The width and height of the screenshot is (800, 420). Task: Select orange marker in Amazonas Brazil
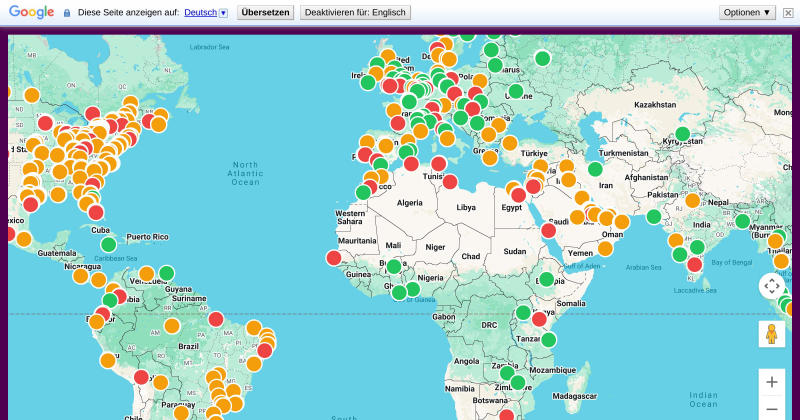tap(172, 326)
